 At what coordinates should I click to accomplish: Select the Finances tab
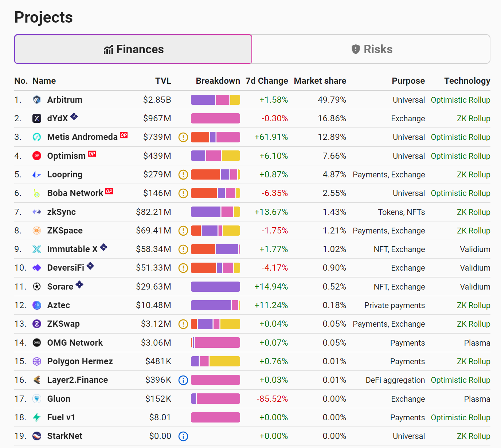133,49
